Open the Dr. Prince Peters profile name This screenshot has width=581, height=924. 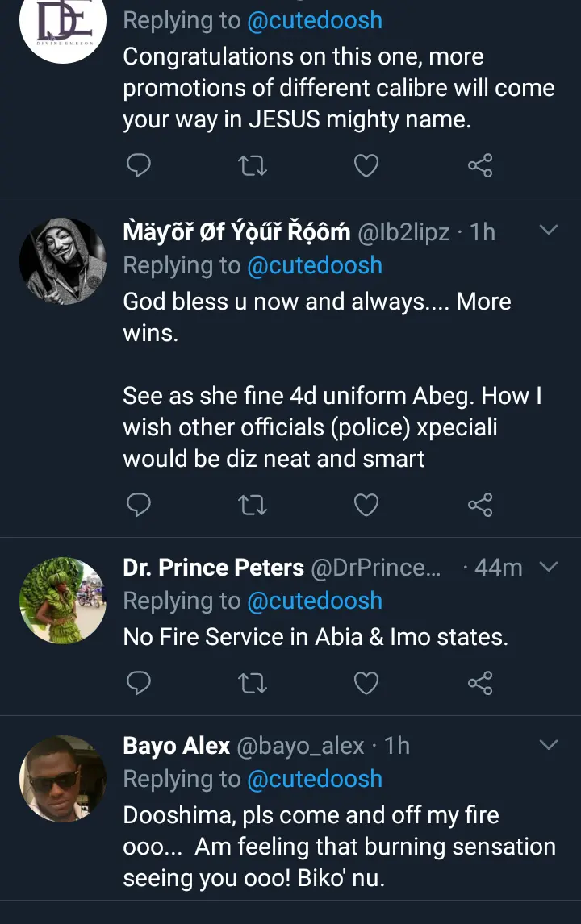pyautogui.click(x=214, y=568)
